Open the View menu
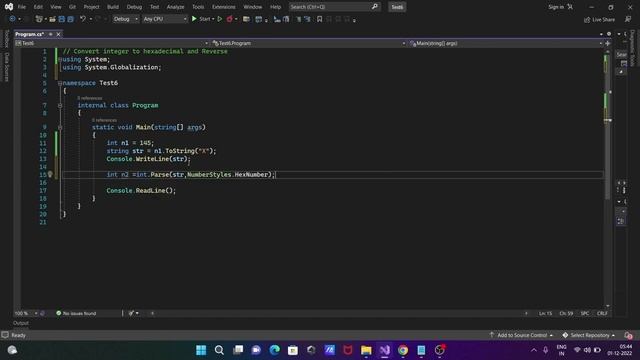The height and width of the screenshot is (360, 640). pyautogui.click(x=56, y=7)
